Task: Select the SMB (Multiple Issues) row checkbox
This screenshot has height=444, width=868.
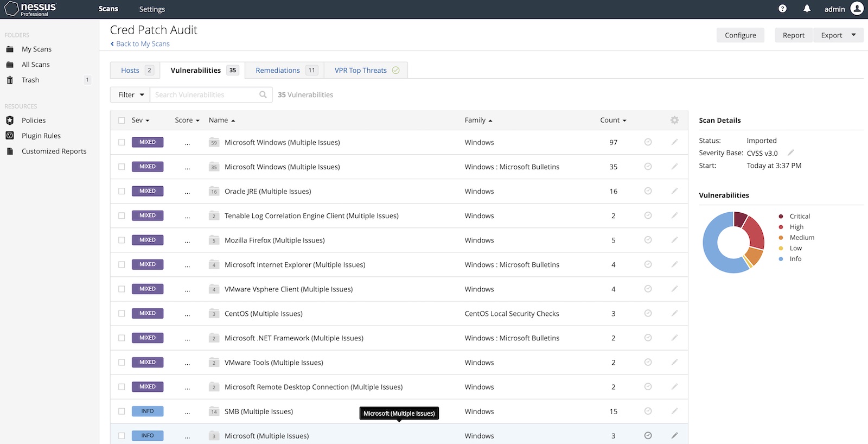Action: [x=122, y=411]
